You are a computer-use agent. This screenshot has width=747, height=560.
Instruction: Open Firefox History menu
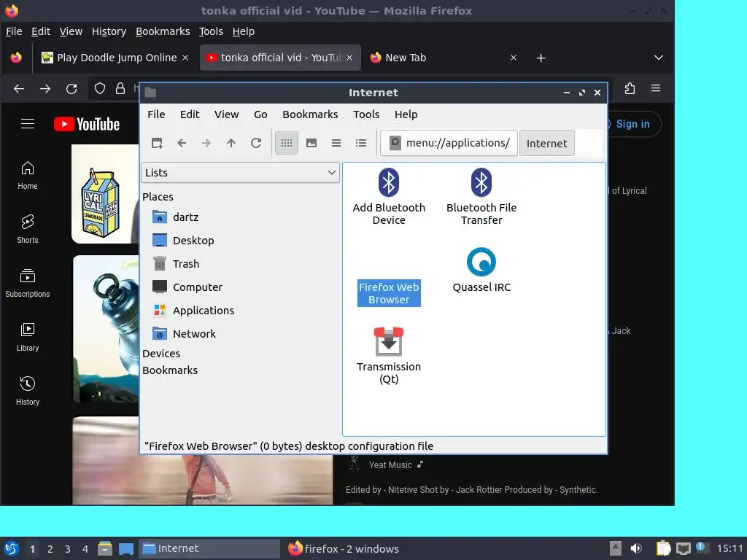(x=109, y=31)
